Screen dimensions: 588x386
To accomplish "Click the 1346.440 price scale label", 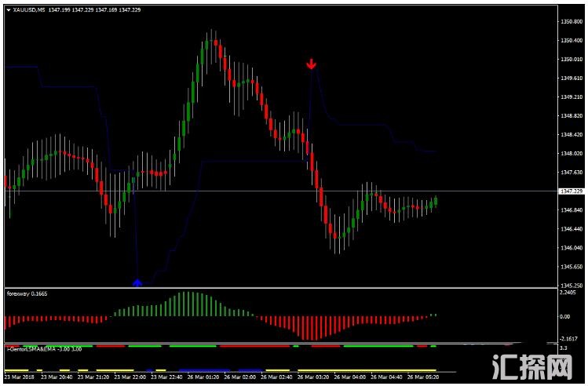I will coord(572,228).
